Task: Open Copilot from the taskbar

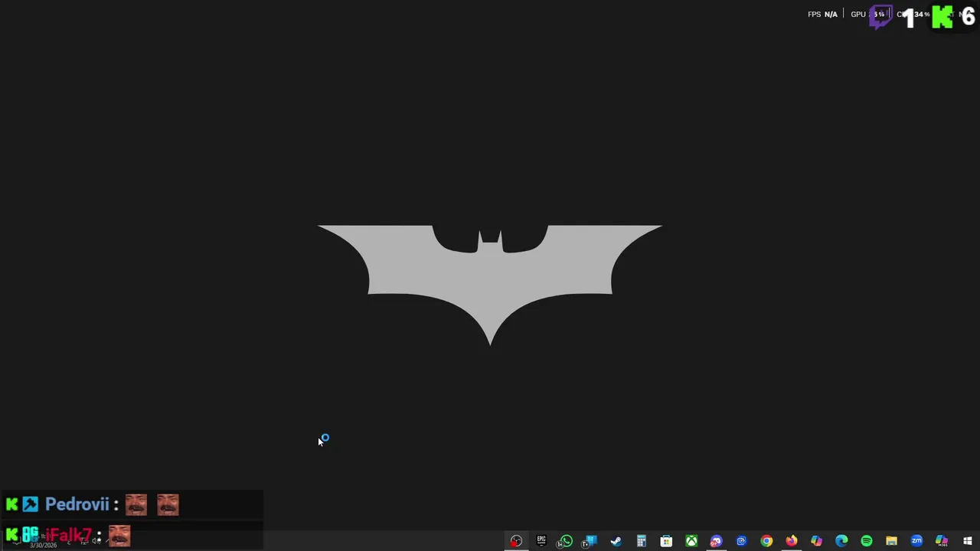Action: pyautogui.click(x=816, y=541)
